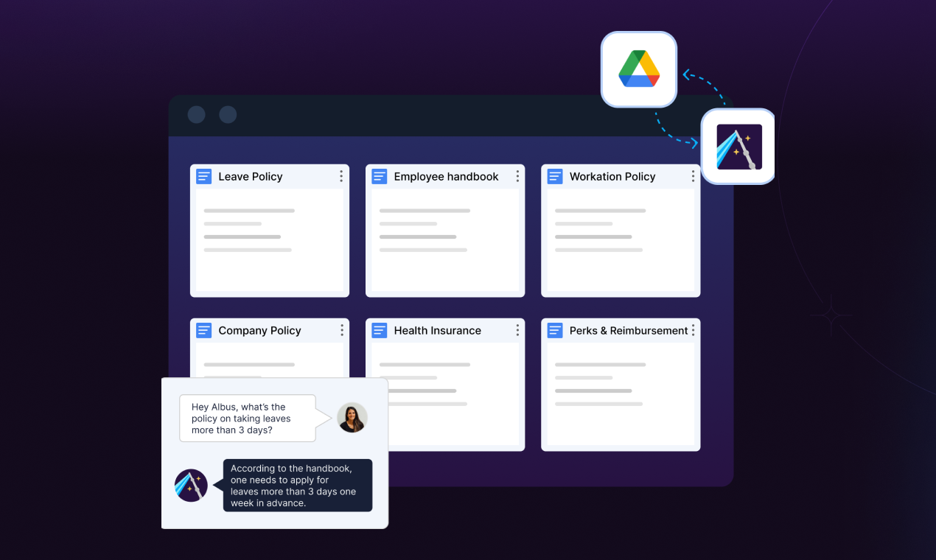Open the Workation Policy three-dot menu
Image resolution: width=936 pixels, height=560 pixels.
click(693, 176)
